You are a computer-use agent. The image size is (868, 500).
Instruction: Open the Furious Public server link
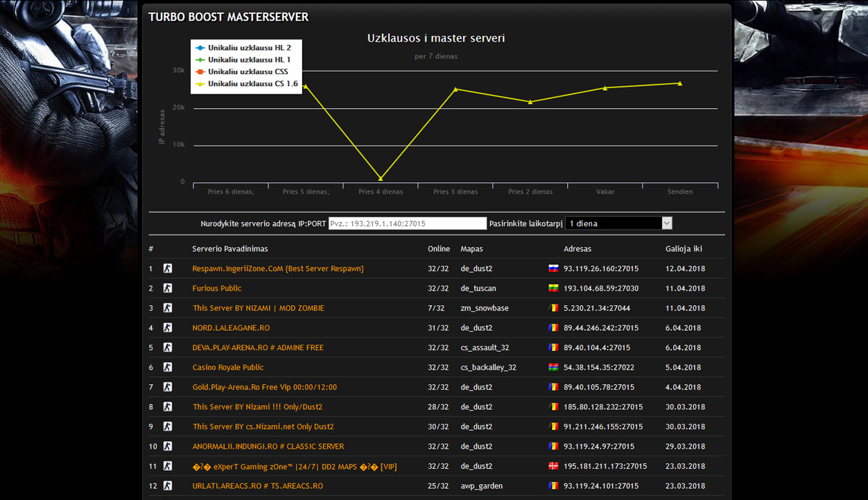pos(217,288)
